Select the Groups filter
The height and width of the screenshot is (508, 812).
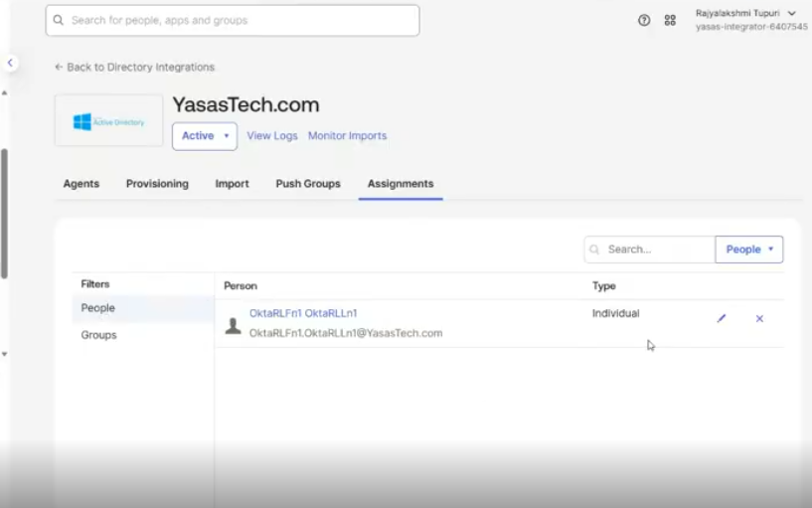[x=99, y=335]
